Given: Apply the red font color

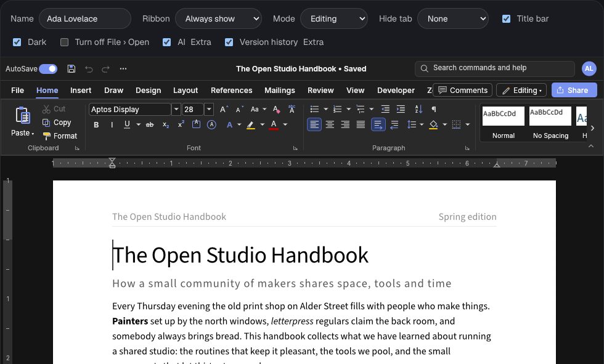Looking at the screenshot, I should tap(274, 124).
